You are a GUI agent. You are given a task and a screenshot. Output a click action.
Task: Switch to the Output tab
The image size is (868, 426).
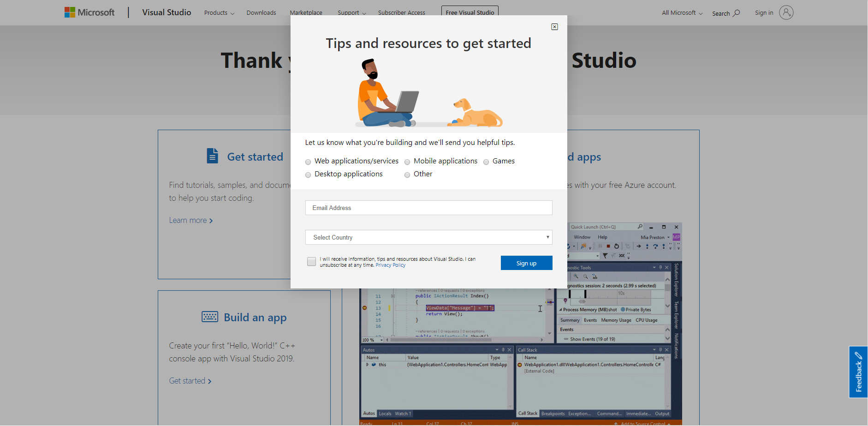click(662, 414)
